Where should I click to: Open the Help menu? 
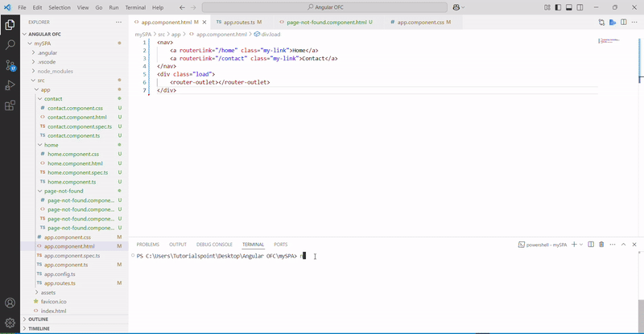point(158,7)
